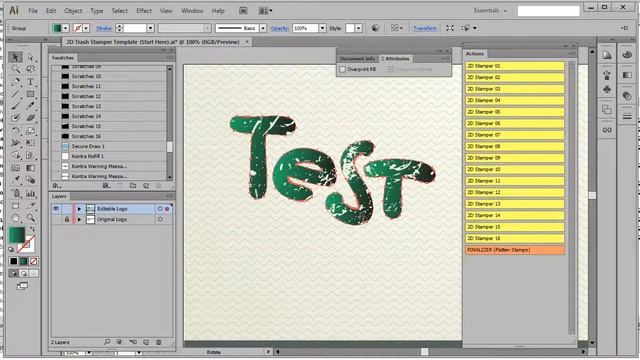Select the Zoom tool in toolbox
Screen dimensions: 640x360
coord(31,218)
